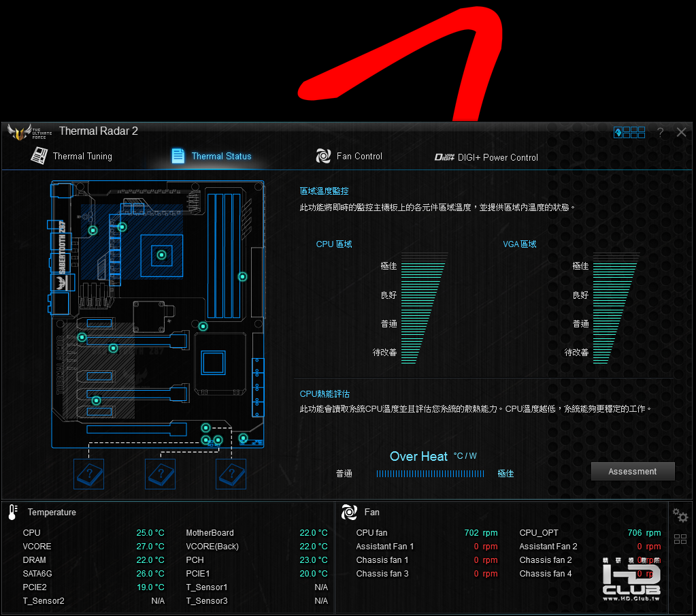Select the sensor dot just above the PCH chip
The image size is (696, 616).
click(x=203, y=327)
